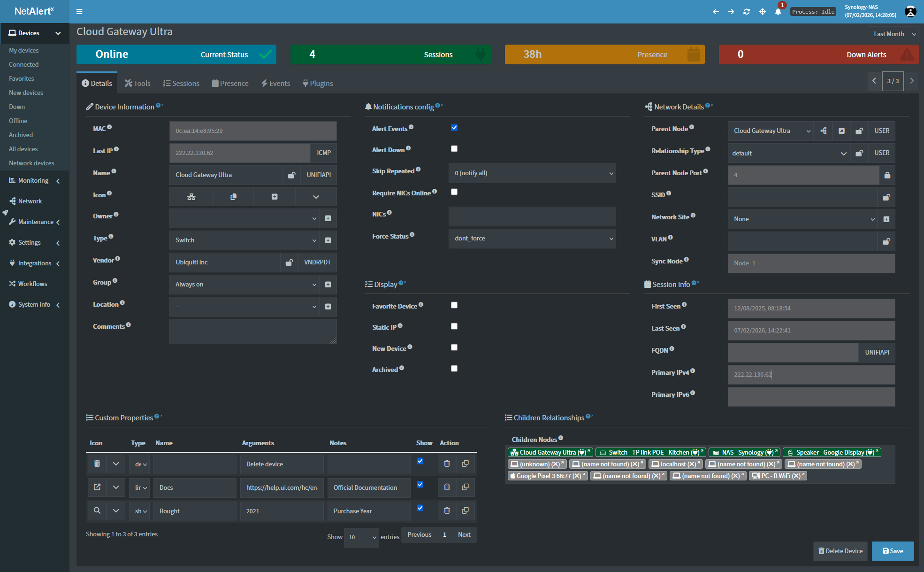
Task: Click the add button beside Owner dropdown
Action: tap(328, 218)
